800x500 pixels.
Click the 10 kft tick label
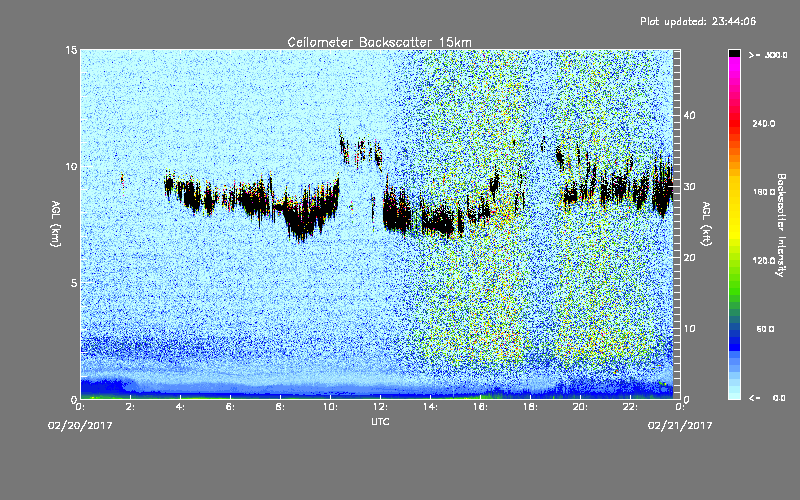click(x=689, y=329)
